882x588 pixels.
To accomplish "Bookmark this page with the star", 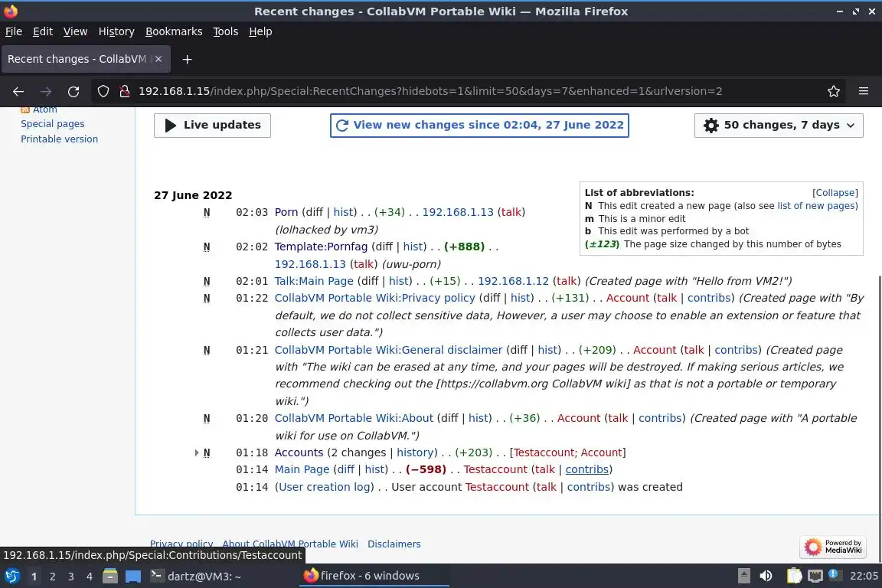I will (x=834, y=91).
